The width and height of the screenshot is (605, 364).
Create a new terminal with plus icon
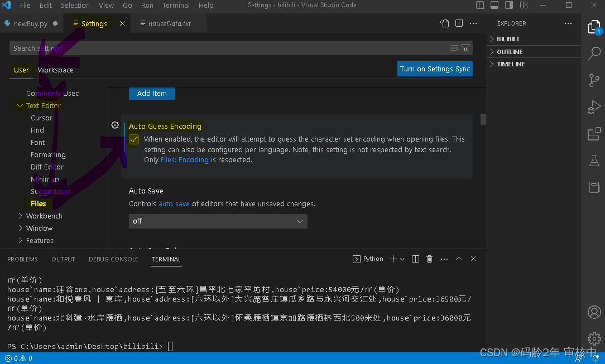tap(393, 259)
